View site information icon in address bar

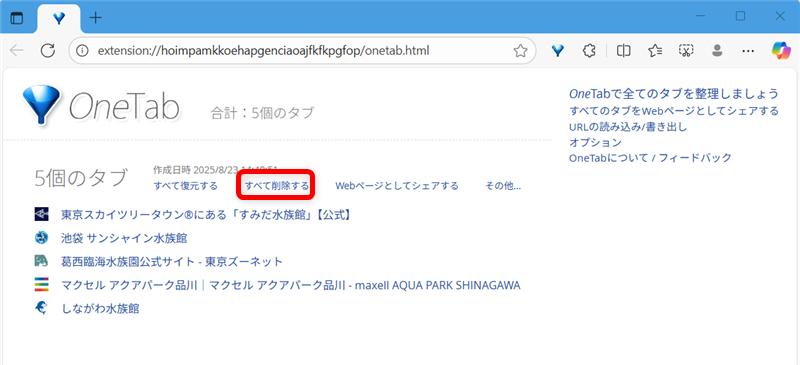coord(82,50)
